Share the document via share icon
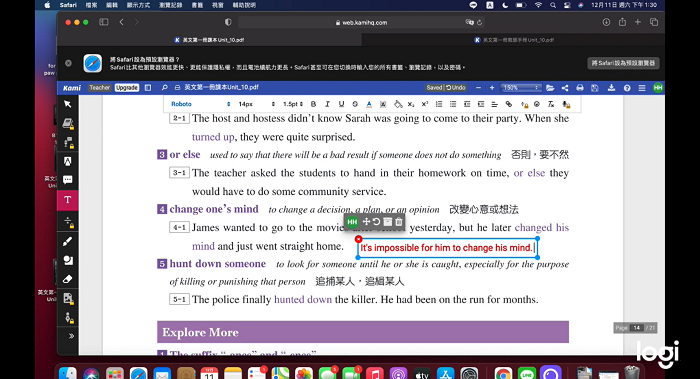The height and width of the screenshot is (379, 700). coord(565,88)
